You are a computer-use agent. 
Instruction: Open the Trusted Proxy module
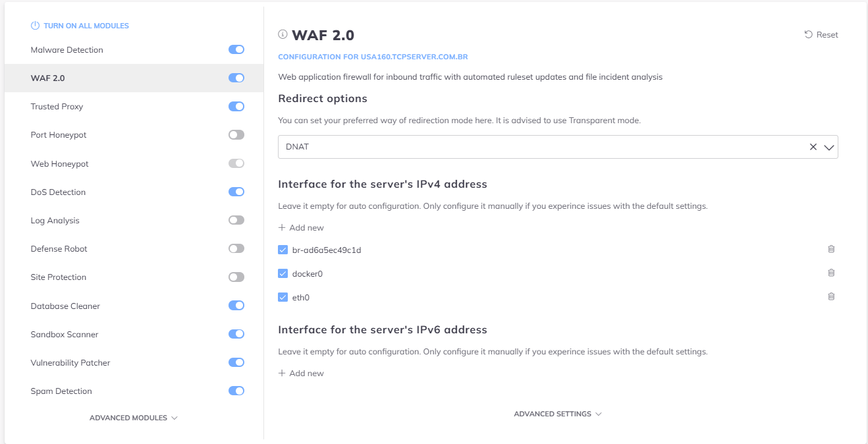57,107
